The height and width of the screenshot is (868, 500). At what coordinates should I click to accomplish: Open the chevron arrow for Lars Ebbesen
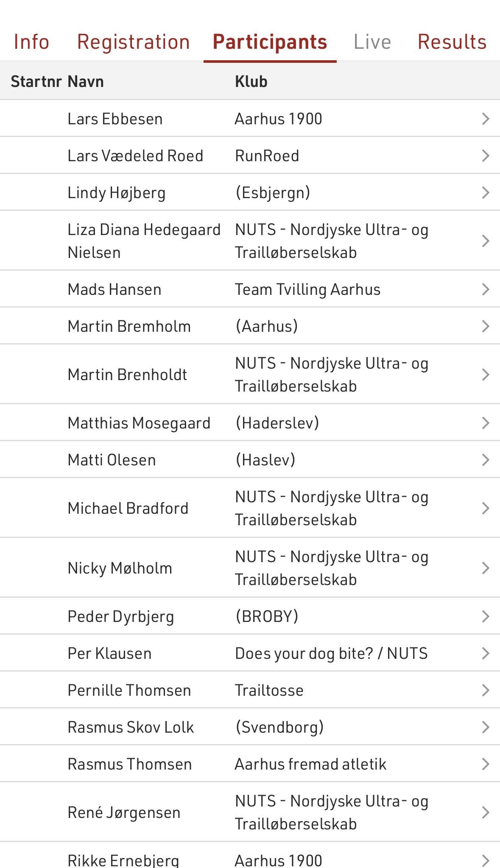click(486, 119)
